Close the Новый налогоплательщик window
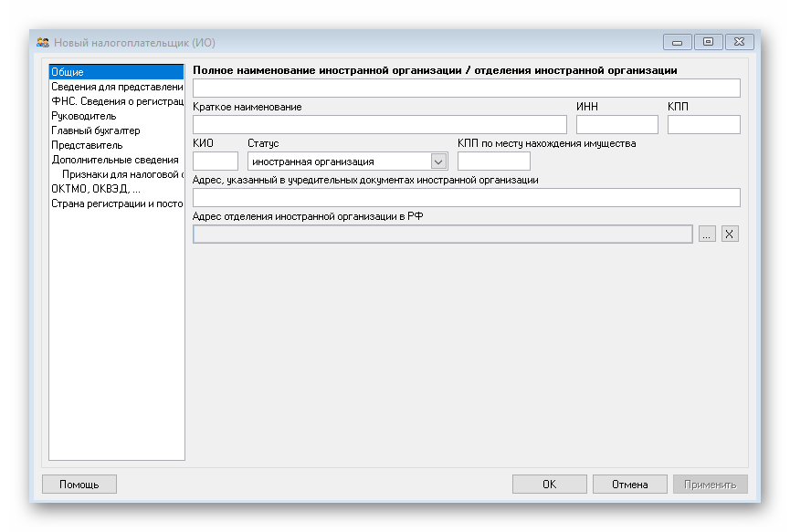Screen dimensions: 790x532 [x=739, y=42]
